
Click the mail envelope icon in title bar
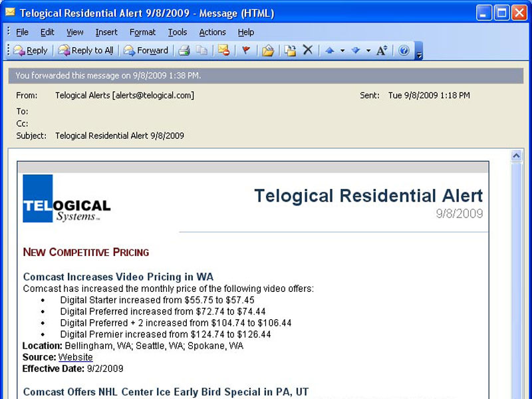(10, 13)
